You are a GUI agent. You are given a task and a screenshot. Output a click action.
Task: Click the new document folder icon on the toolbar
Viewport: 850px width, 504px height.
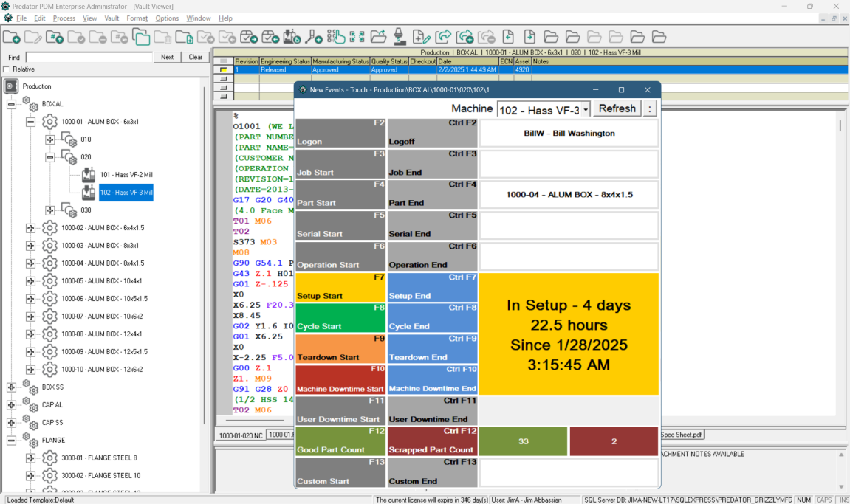(x=10, y=35)
